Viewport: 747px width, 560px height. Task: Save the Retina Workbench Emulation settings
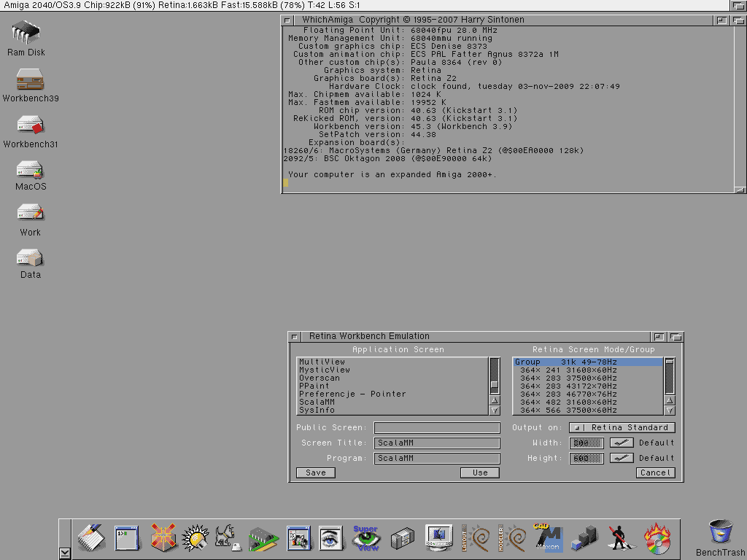point(316,472)
